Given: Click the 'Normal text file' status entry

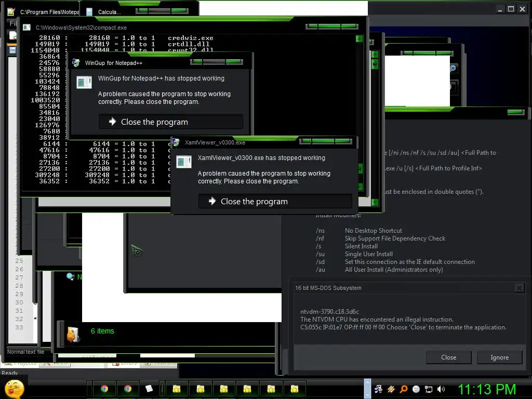Looking at the screenshot, I should 26,352.
